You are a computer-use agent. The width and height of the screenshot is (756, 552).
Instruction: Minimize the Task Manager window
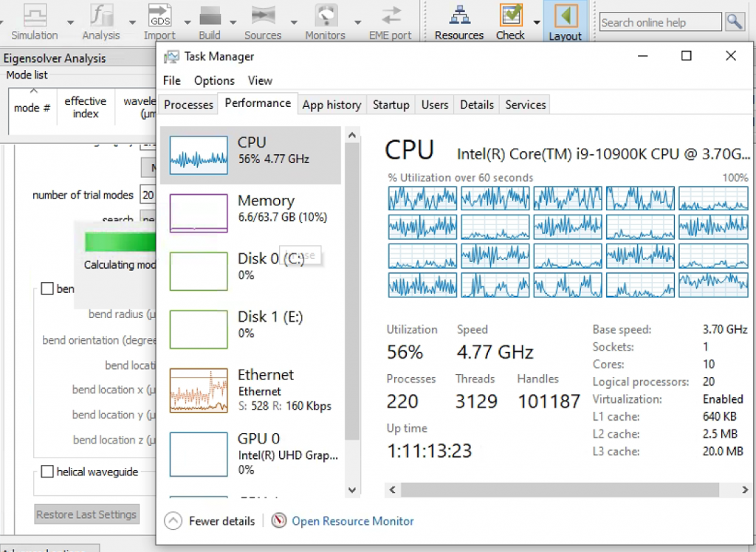tap(643, 56)
